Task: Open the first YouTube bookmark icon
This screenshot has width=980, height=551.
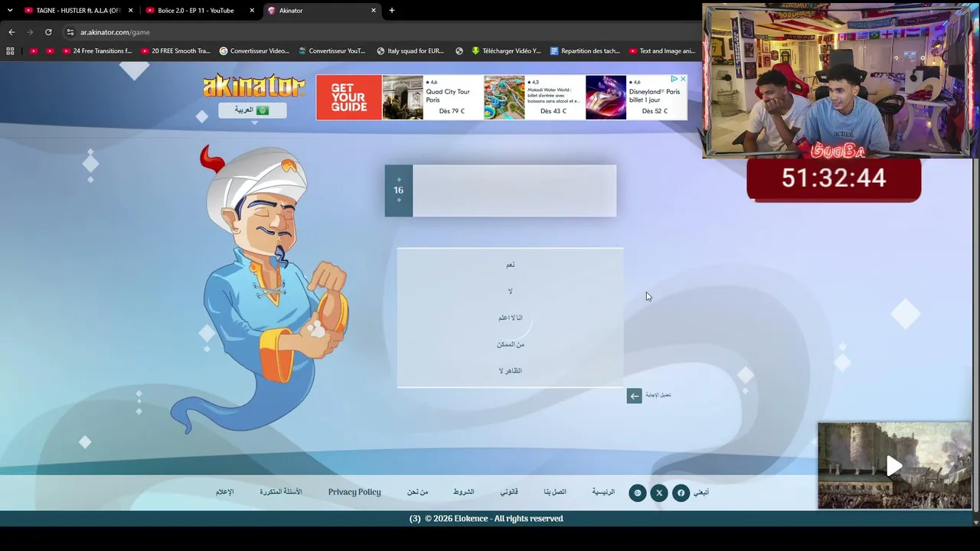Action: (34, 51)
